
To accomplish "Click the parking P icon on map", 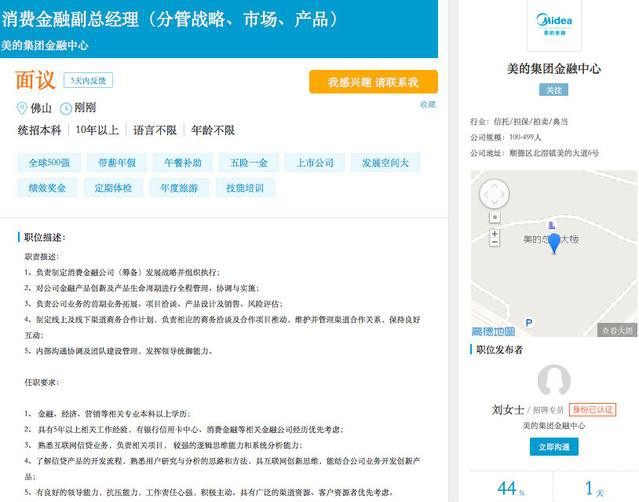I will click(x=529, y=323).
